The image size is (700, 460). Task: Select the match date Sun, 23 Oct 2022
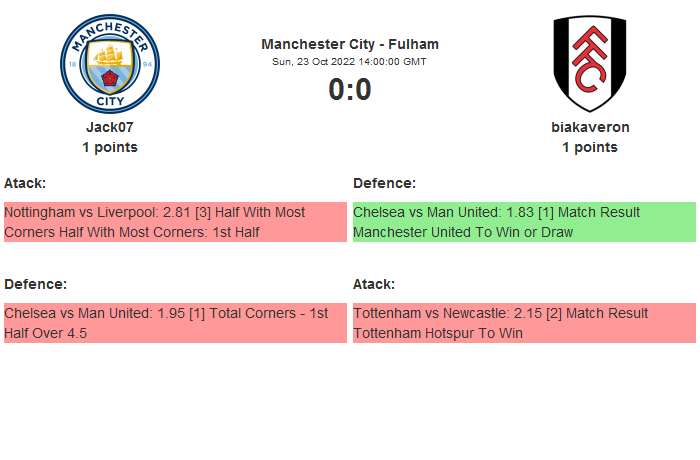(x=350, y=61)
